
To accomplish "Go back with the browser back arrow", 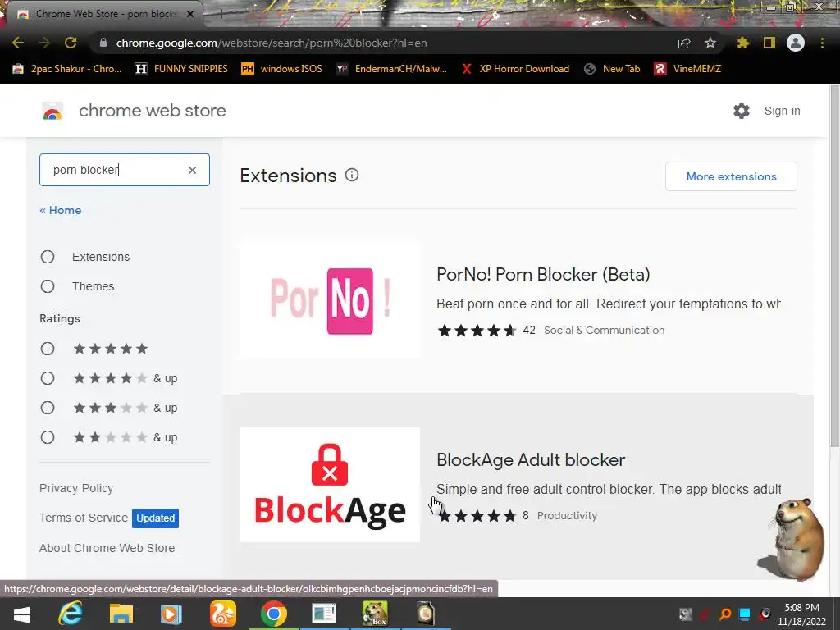I will 18,43.
